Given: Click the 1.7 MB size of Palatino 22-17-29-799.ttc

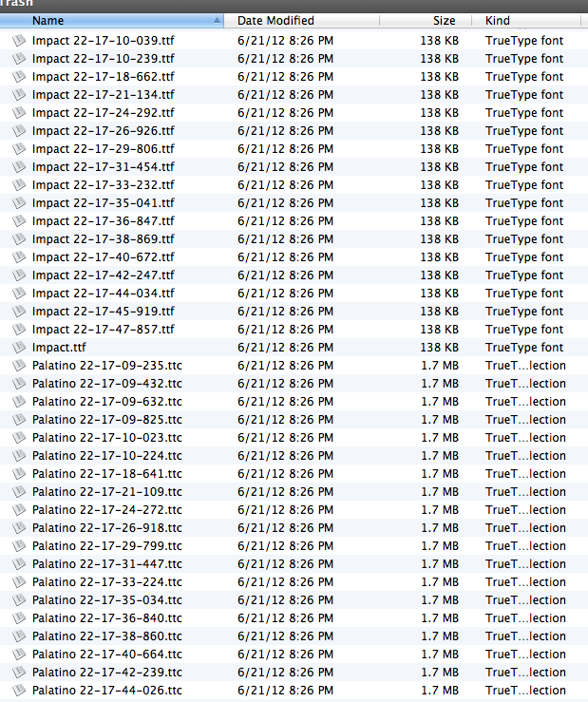Looking at the screenshot, I should pyautogui.click(x=440, y=546).
